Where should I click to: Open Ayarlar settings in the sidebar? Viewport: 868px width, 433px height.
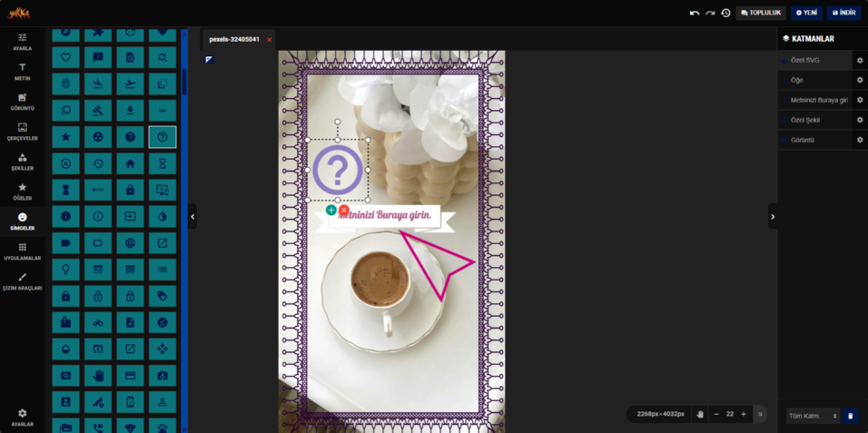[22, 418]
